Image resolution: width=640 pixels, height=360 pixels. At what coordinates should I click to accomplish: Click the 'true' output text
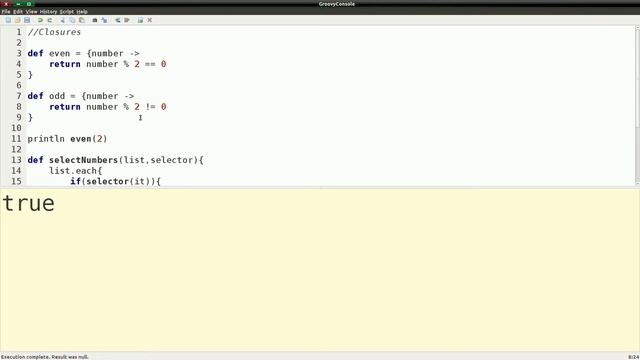point(29,203)
